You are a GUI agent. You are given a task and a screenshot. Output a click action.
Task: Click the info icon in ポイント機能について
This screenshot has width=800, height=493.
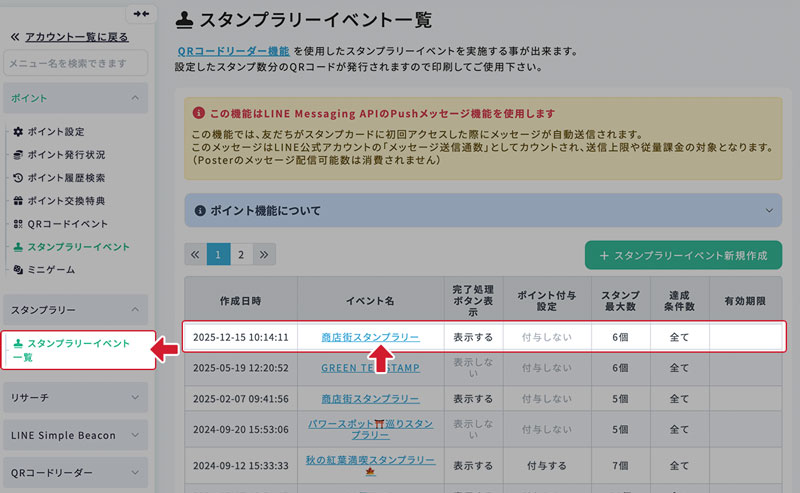[x=200, y=211]
